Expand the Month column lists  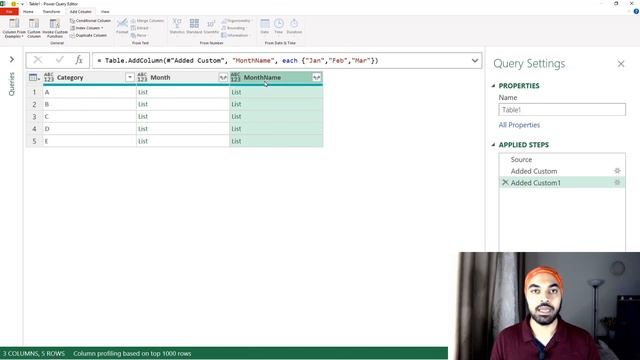[223, 77]
